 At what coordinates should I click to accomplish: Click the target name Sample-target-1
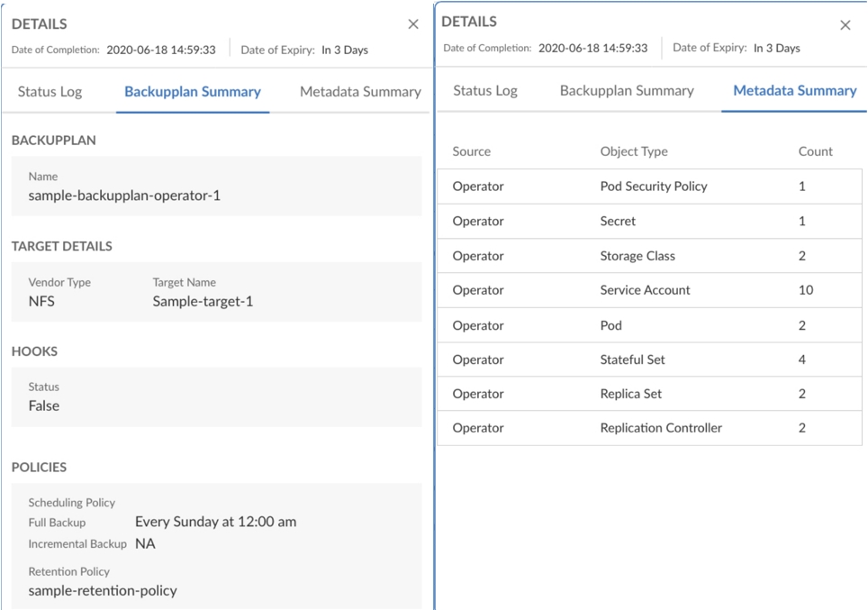pyautogui.click(x=203, y=301)
